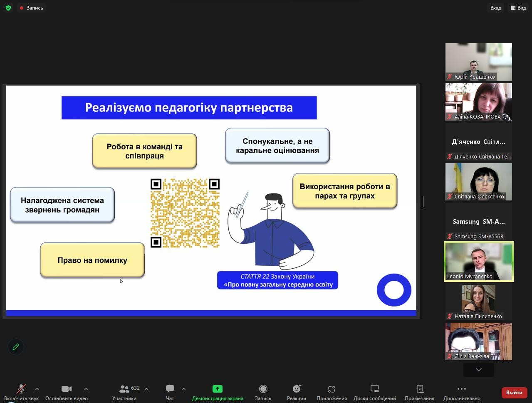Click slide title Реалізуємо педагогіку партнерства
Image resolution: width=532 pixels, height=403 pixels.
click(x=189, y=108)
